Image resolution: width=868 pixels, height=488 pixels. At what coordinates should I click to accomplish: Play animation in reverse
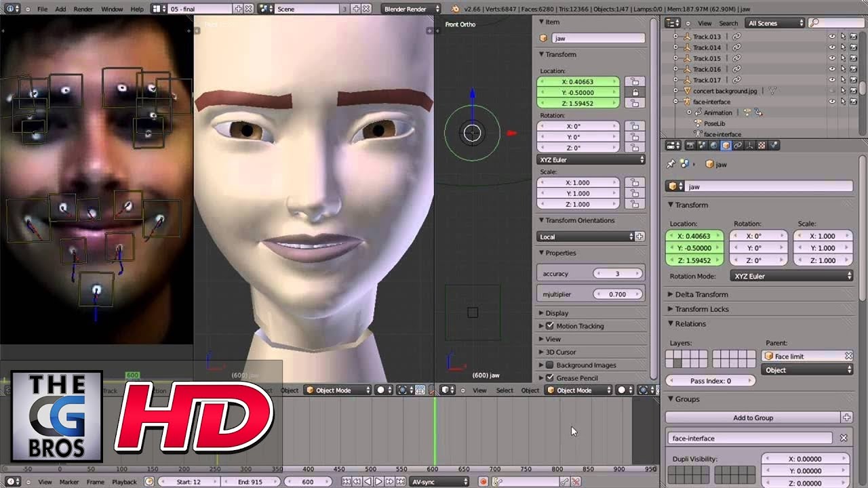tap(368, 482)
